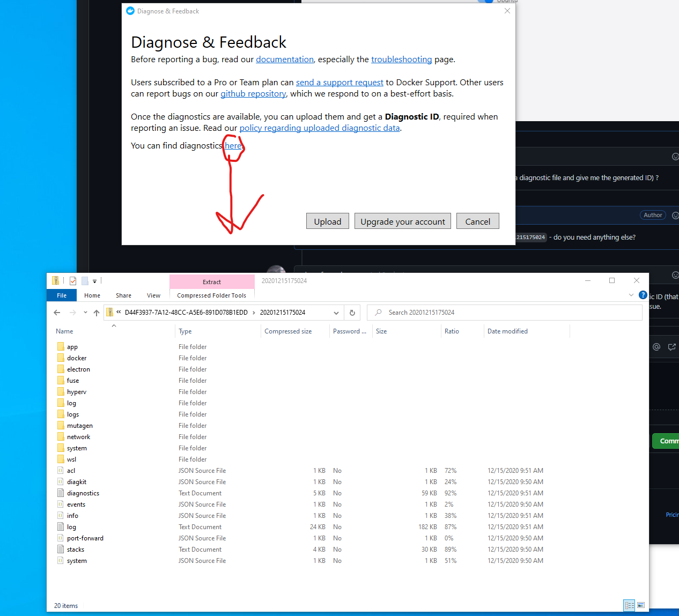Click the zip file icon in Quick Access Toolbar
The image size is (679, 616).
click(55, 280)
